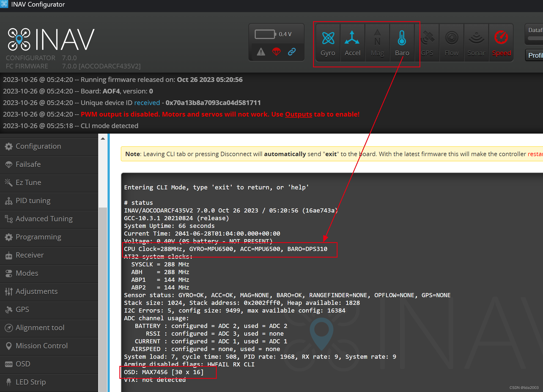Click the PID tuning hierarchy icon
The width and height of the screenshot is (543, 392).
[x=9, y=201]
